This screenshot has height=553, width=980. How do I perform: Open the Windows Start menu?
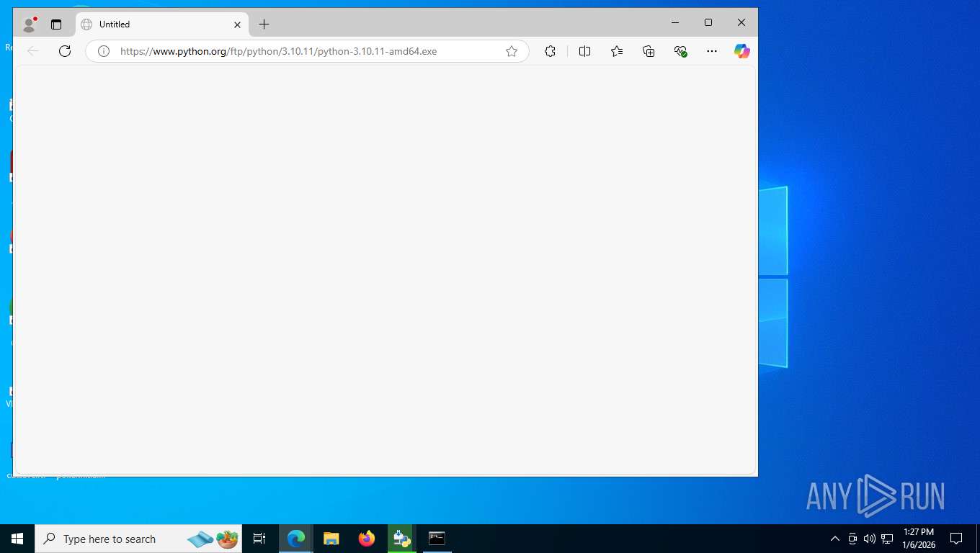pos(17,539)
